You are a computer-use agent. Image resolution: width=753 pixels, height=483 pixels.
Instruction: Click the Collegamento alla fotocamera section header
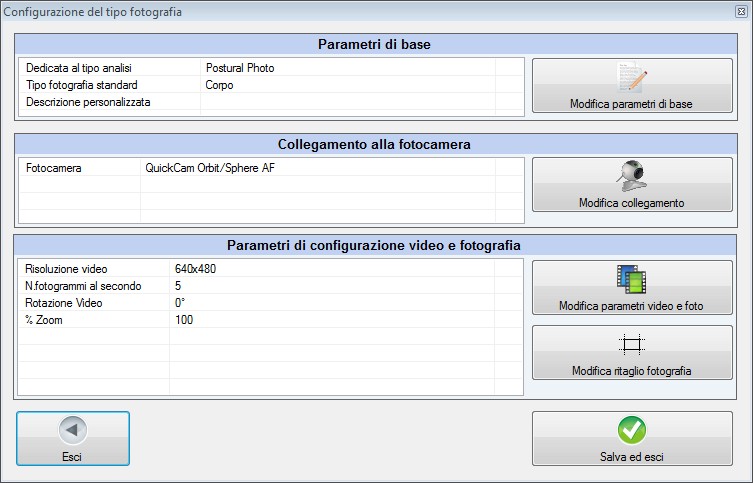click(x=375, y=144)
